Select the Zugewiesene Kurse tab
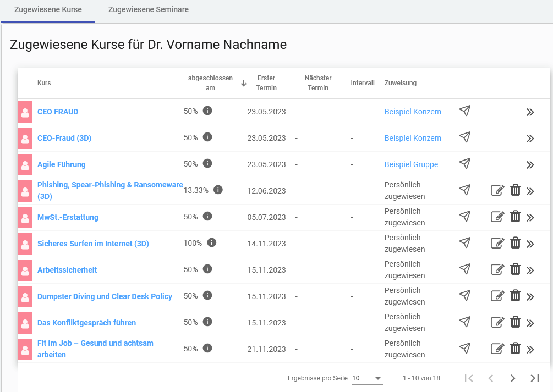 48,10
